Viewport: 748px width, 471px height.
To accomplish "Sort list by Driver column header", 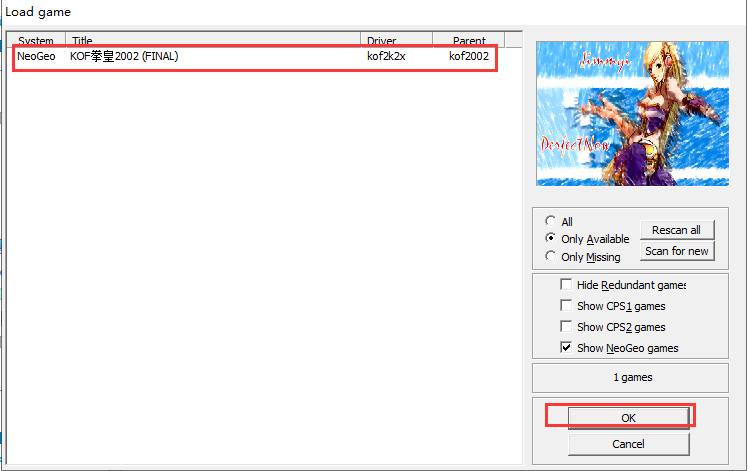I will pos(396,41).
